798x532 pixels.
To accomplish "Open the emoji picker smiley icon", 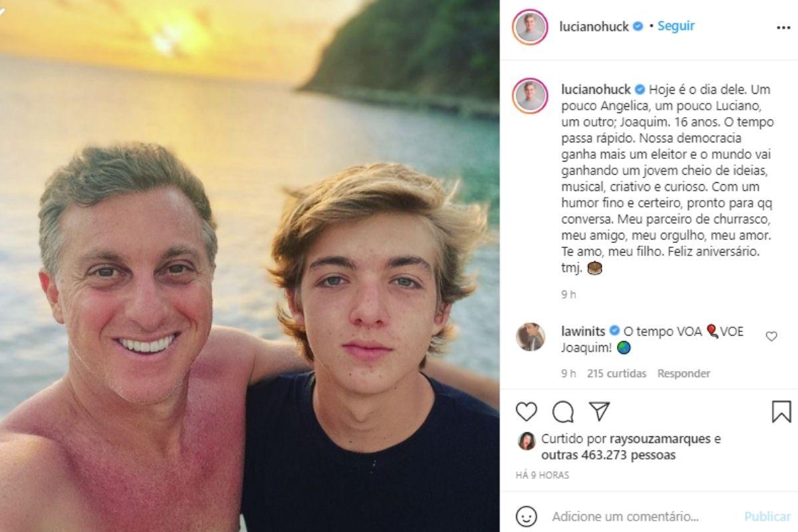I will coord(527,516).
